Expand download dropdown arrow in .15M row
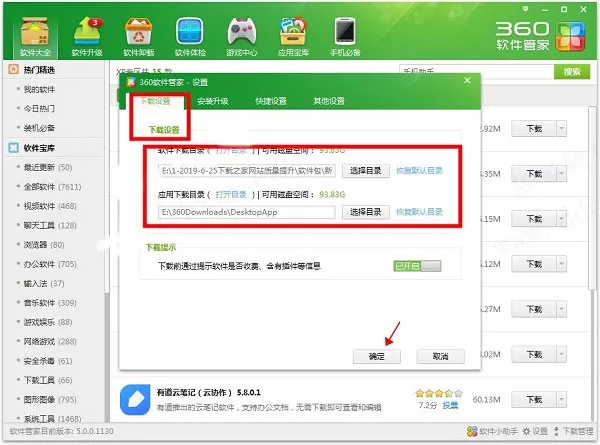 pos(561,219)
